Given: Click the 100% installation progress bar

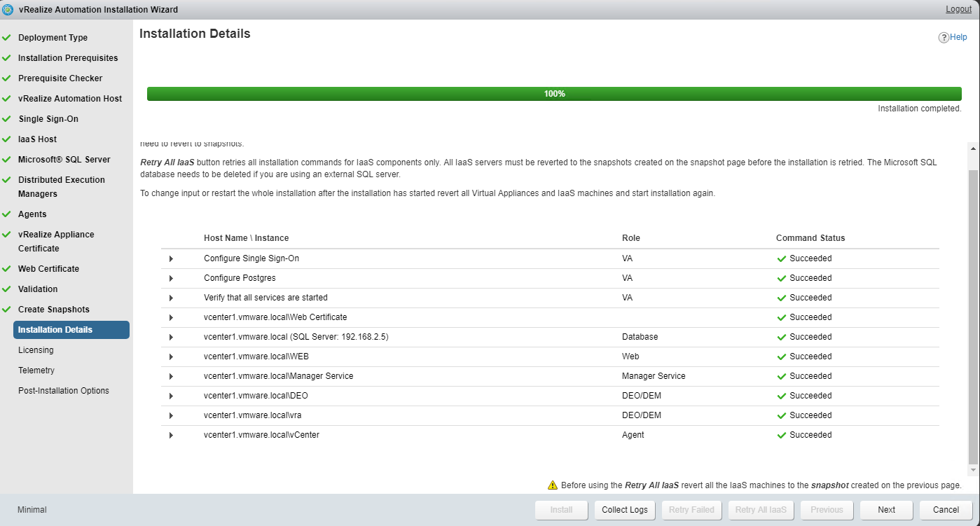Looking at the screenshot, I should [x=554, y=94].
